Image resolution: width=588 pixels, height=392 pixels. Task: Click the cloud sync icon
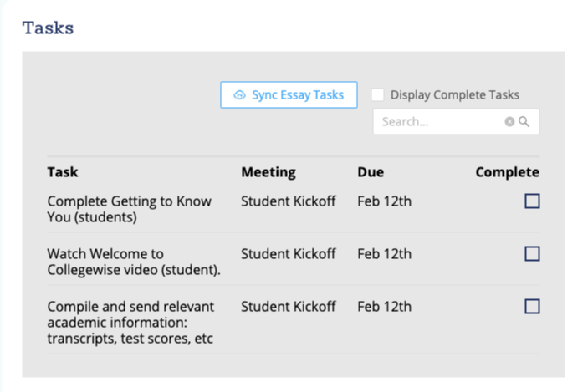click(x=240, y=95)
